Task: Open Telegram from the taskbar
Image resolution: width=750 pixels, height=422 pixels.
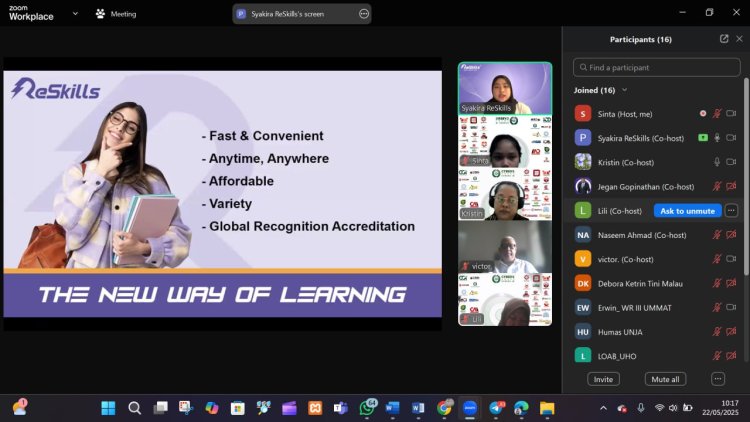Action: [496, 408]
